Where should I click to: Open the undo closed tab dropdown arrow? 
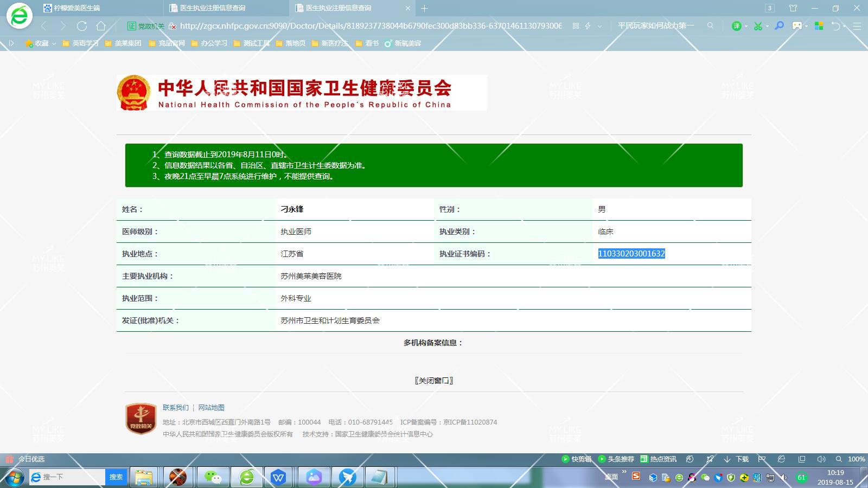(845, 26)
